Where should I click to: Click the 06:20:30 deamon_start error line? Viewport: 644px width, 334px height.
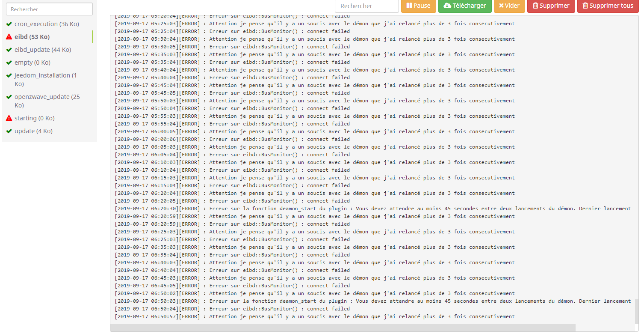[373, 209]
